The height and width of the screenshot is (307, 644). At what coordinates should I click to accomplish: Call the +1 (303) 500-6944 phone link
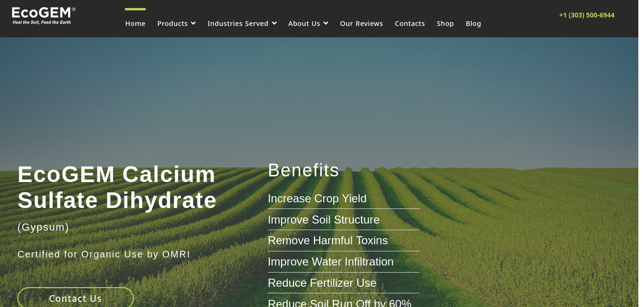point(586,15)
